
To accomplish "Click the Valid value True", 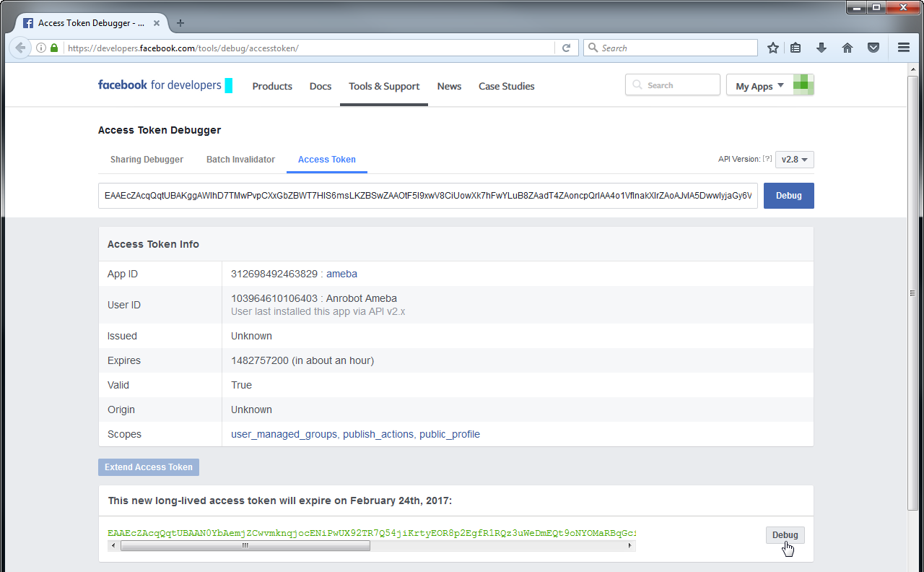I will pyautogui.click(x=241, y=385).
